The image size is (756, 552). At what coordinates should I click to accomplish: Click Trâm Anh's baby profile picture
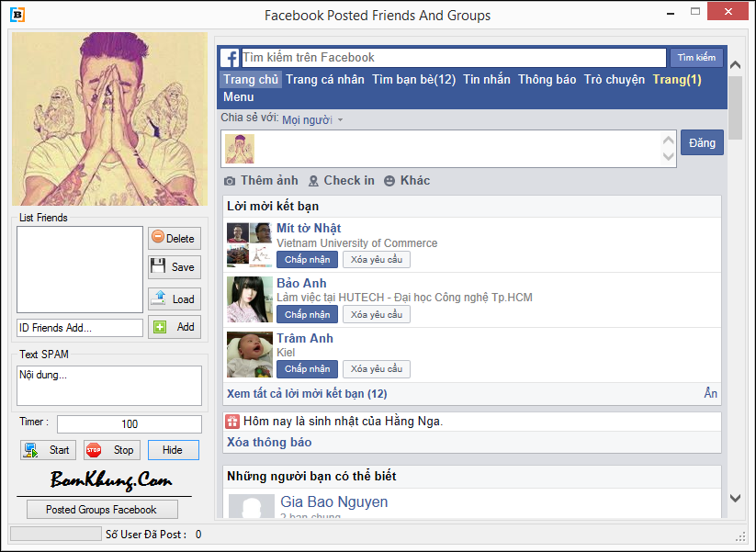click(x=250, y=355)
